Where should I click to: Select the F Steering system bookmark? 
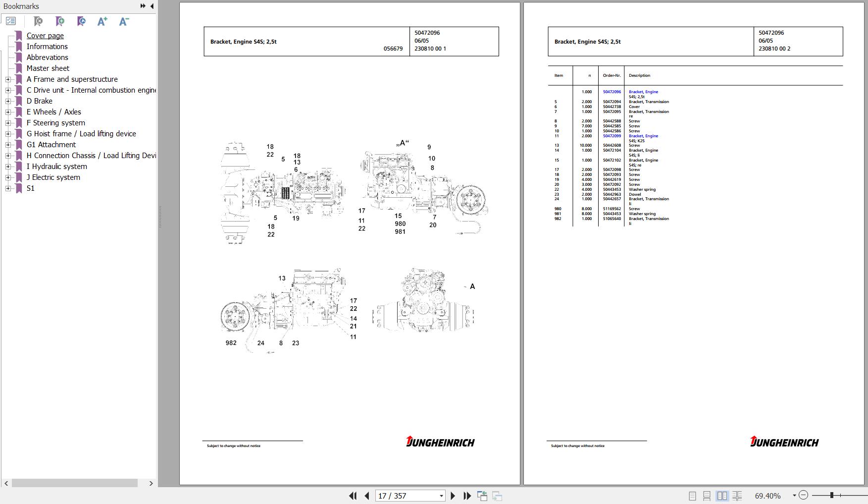click(x=56, y=123)
